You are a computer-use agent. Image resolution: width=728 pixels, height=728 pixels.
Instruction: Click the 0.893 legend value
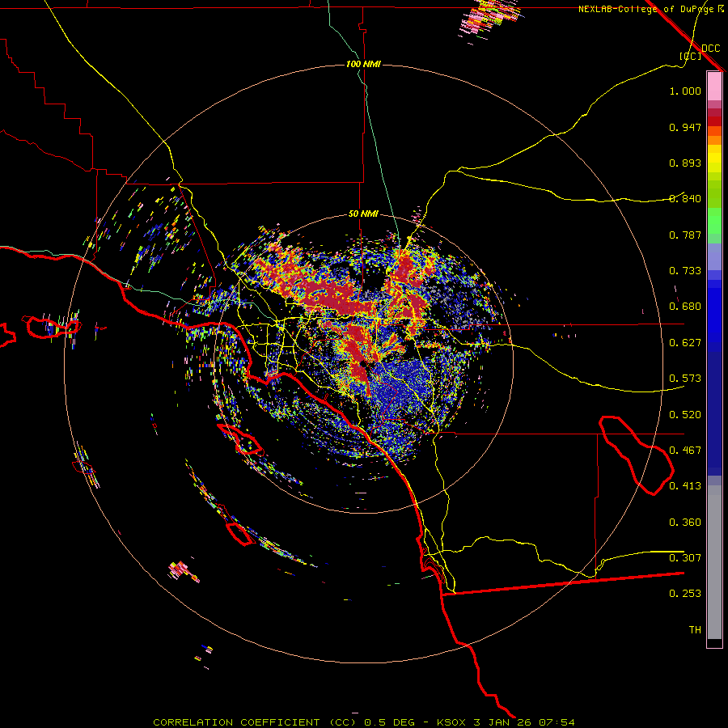pyautogui.click(x=685, y=163)
